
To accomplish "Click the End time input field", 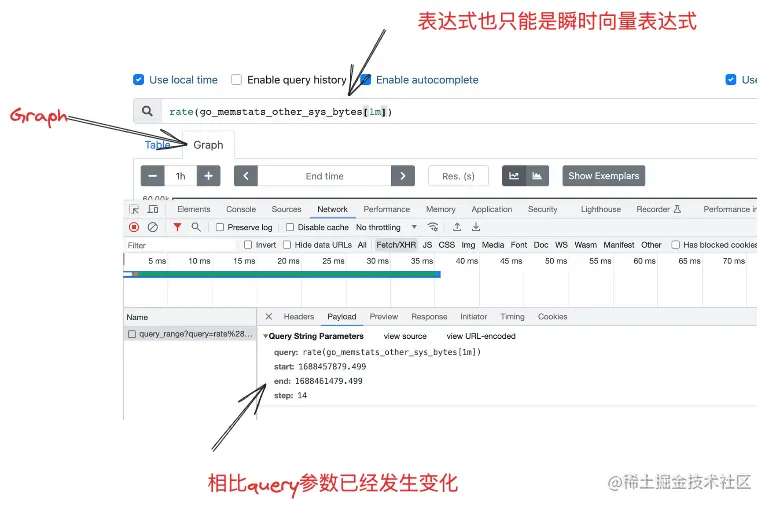I will pos(324,176).
